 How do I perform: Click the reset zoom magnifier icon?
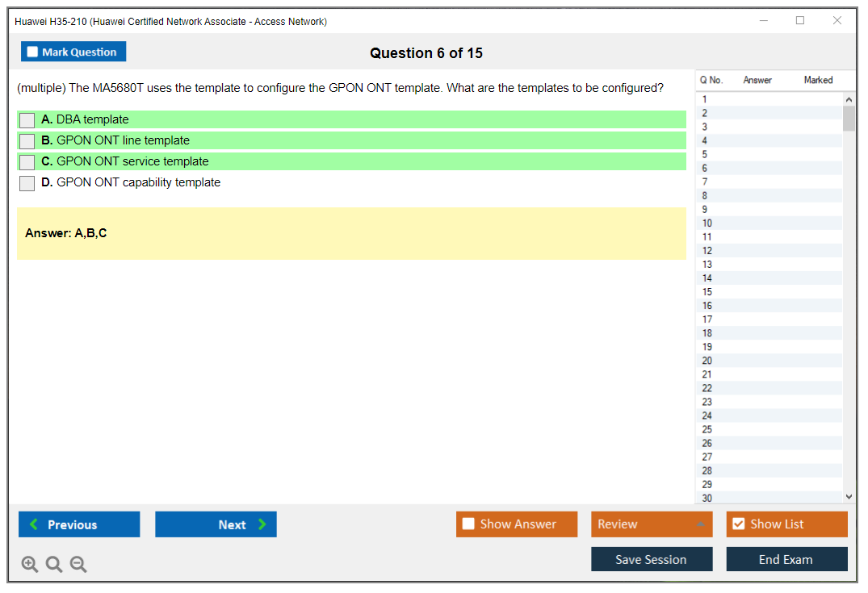pos(54,564)
